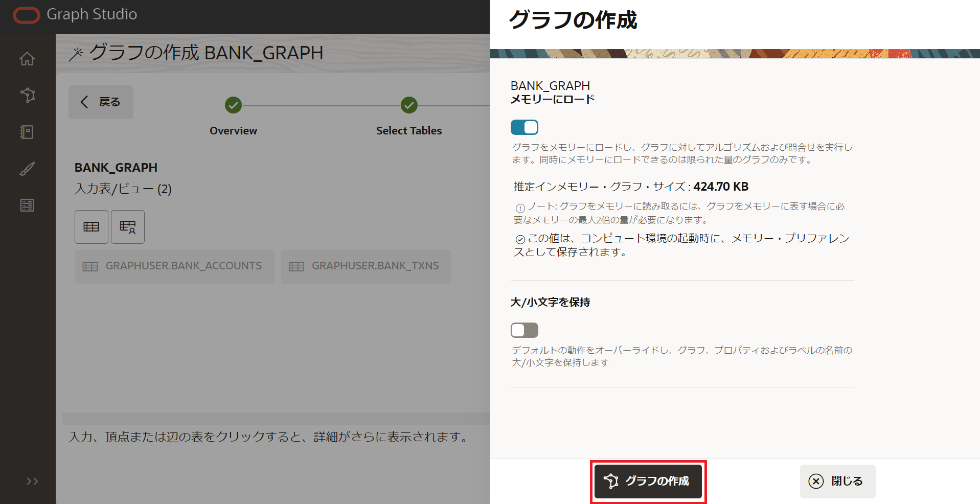Select the GRAPHUSER.BANK_ACCOUNTS table
Image resolution: width=980 pixels, height=504 pixels.
(174, 266)
